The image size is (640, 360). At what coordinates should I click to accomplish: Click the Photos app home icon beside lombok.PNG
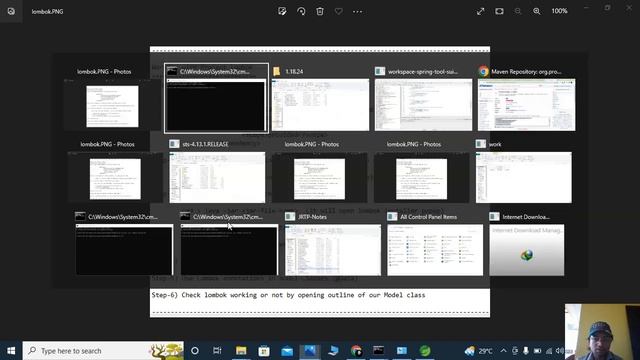pos(11,11)
